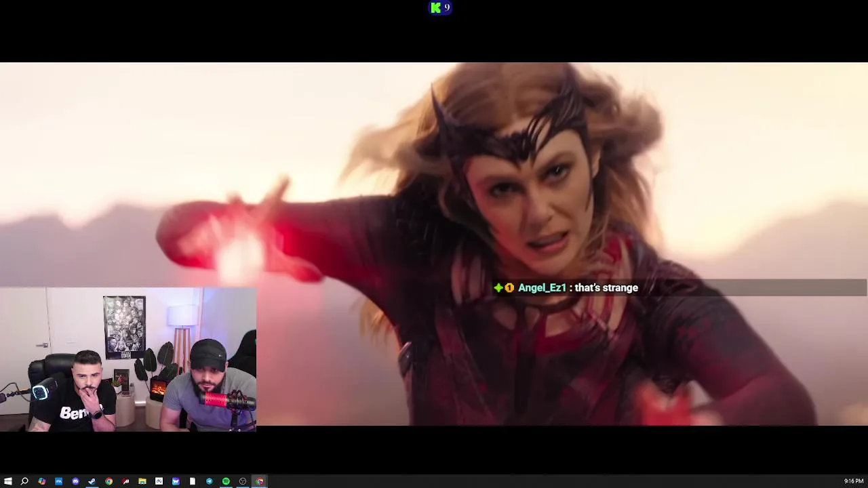Click the "that's strange" chat message
Image resolution: width=868 pixels, height=488 pixels.
(606, 288)
